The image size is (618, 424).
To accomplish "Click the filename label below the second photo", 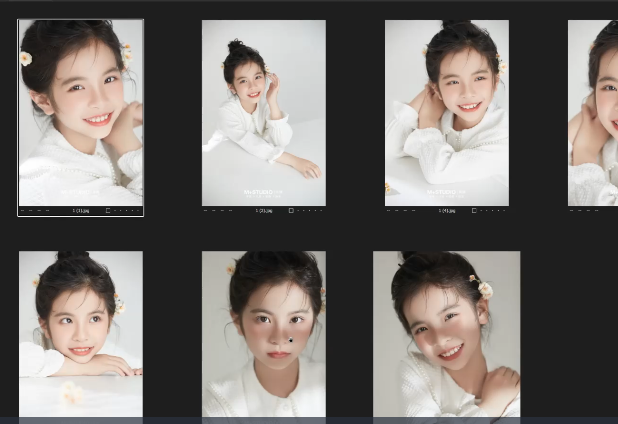I will click(x=264, y=211).
